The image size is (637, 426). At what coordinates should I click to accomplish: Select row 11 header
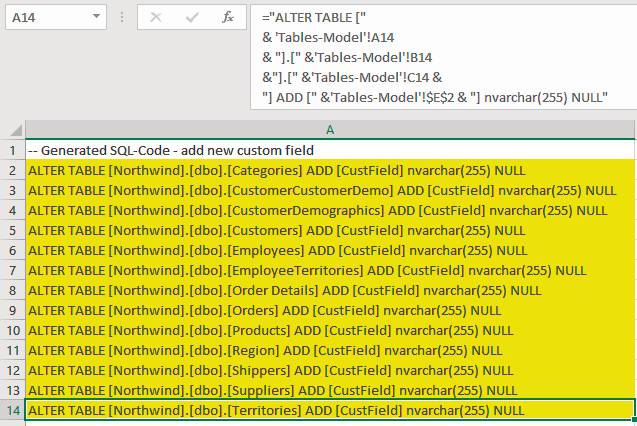(x=13, y=350)
